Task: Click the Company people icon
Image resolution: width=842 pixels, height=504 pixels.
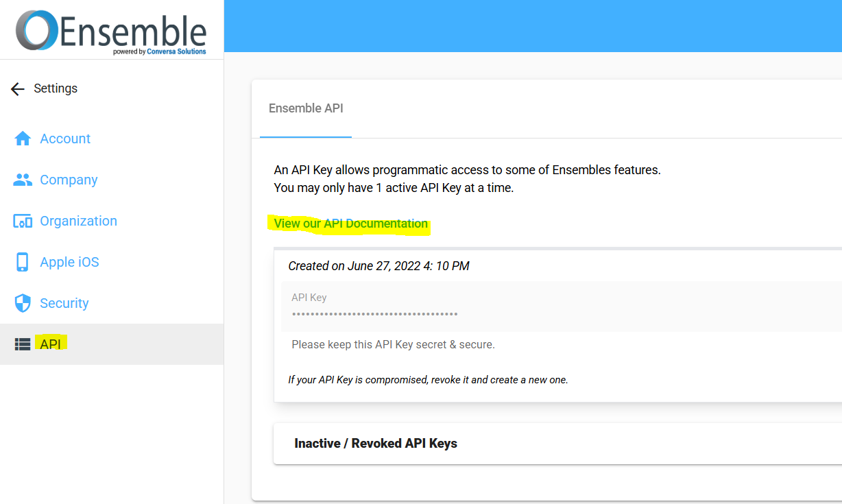Action: pyautogui.click(x=23, y=180)
